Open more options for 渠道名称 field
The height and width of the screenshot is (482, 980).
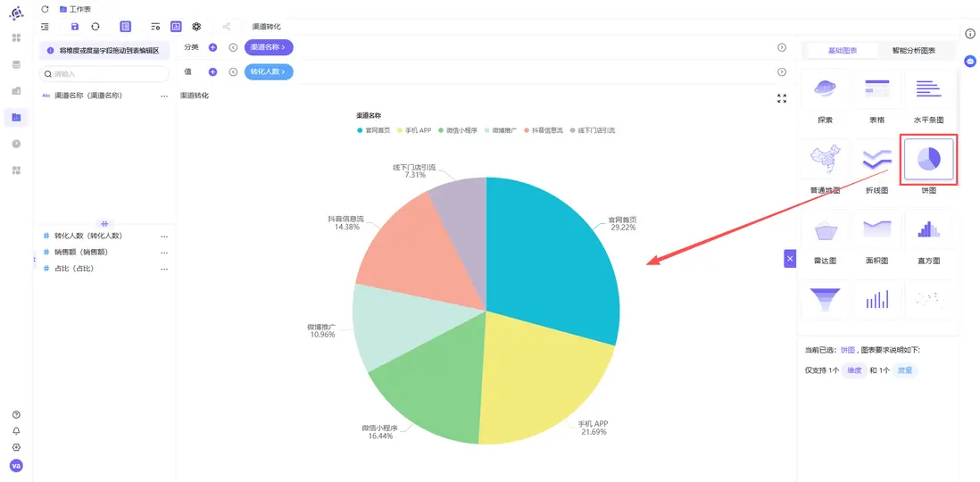164,96
